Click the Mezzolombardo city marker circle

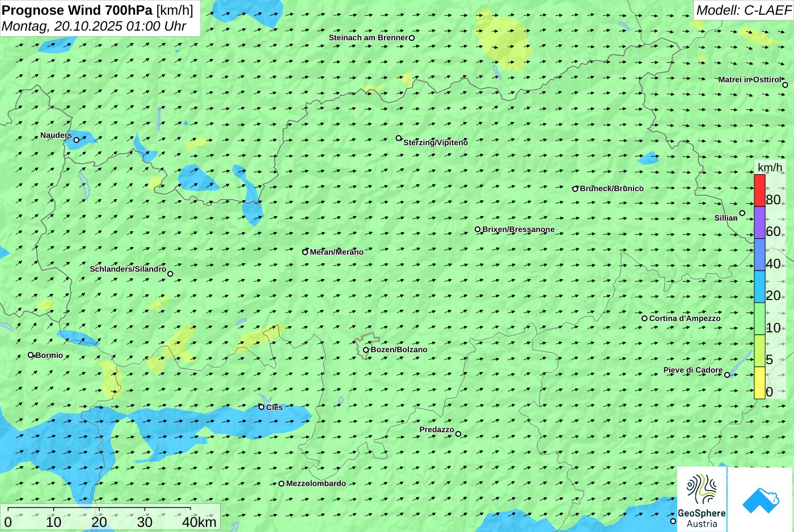[x=281, y=484]
